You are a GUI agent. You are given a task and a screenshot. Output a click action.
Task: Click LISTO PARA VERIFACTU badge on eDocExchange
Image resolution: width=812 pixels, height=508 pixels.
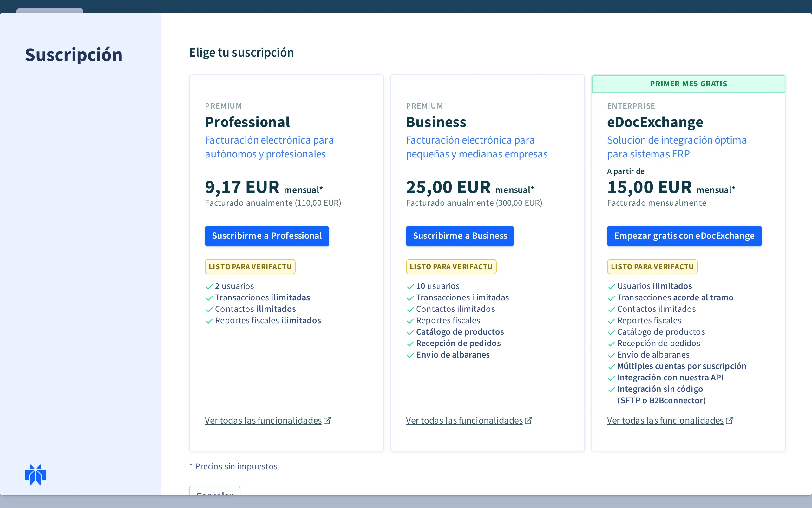click(x=652, y=267)
